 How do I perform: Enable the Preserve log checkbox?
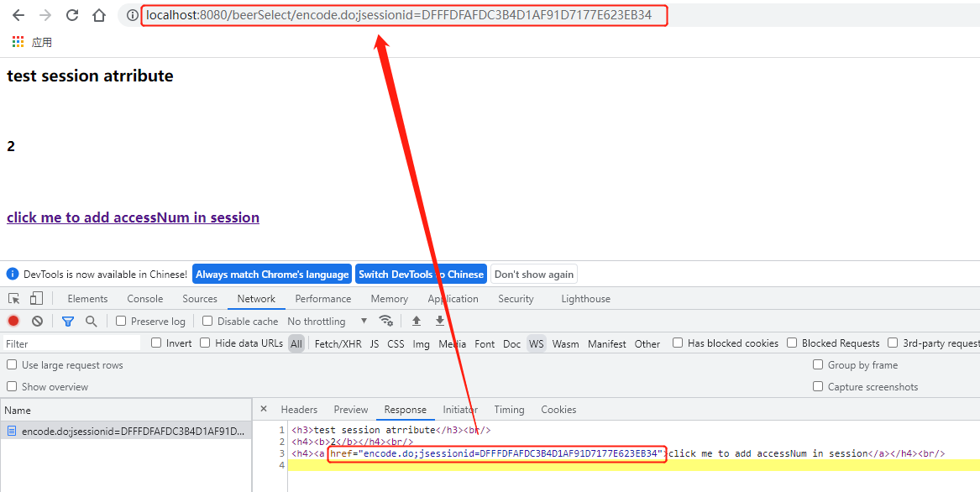point(122,321)
